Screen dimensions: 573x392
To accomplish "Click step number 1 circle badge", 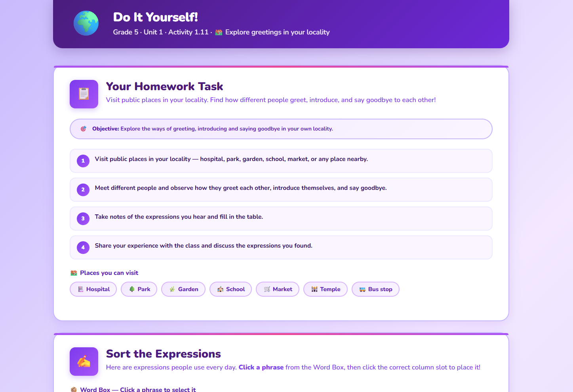I will click(x=83, y=161).
